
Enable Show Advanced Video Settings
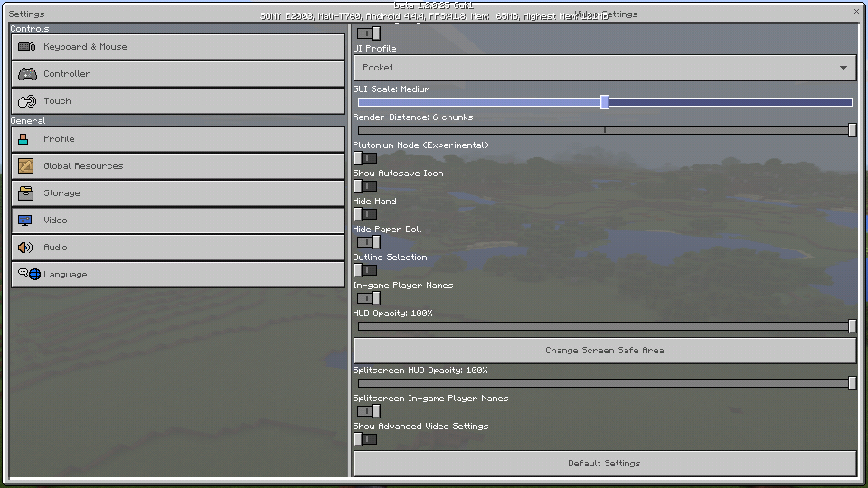tap(365, 439)
